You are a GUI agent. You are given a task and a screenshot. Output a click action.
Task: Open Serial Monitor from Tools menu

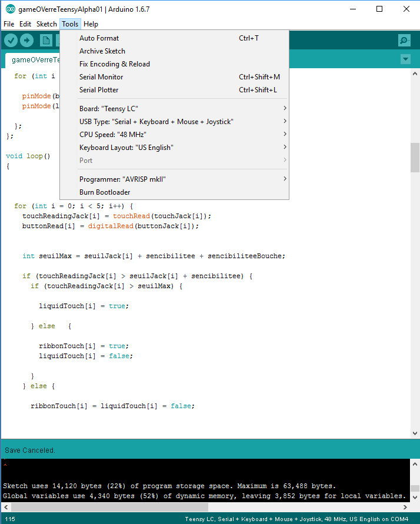point(174,77)
